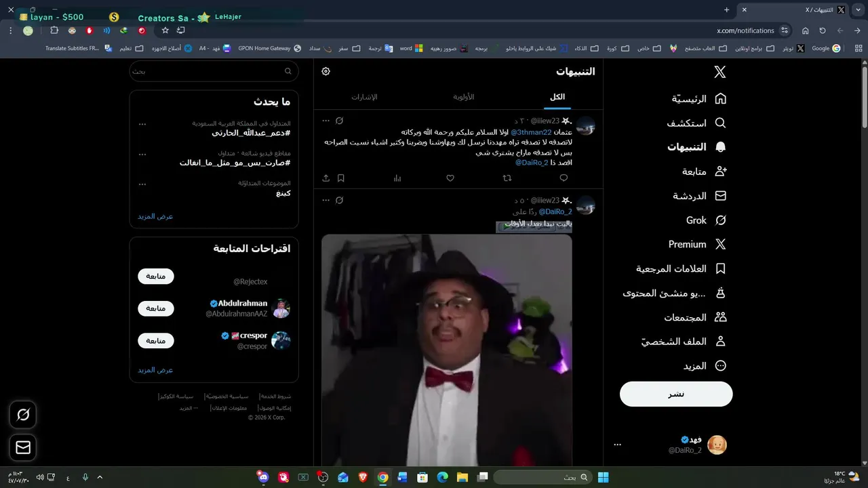The height and width of the screenshot is (488, 868).
Task: Open Google bookmark in bookmarks bar
Action: [x=826, y=48]
